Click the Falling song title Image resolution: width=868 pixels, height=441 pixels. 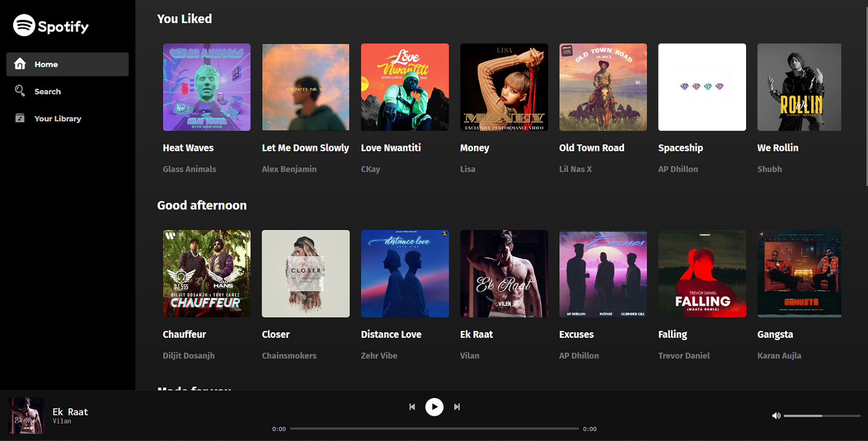coord(673,334)
